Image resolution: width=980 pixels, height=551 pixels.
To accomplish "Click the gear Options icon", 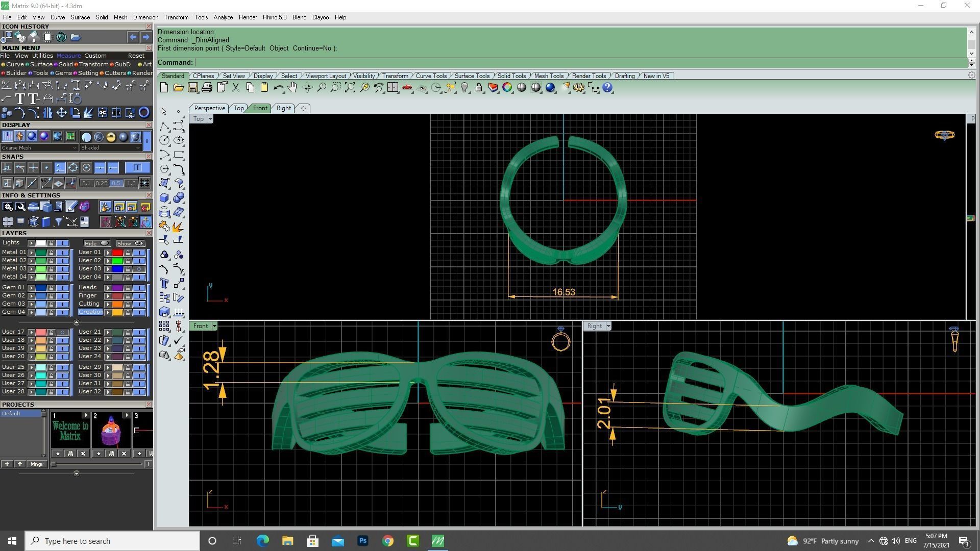I will 579,88.
